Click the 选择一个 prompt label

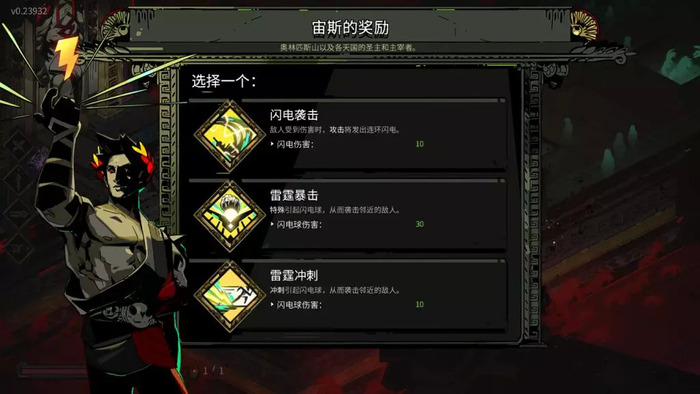pyautogui.click(x=224, y=81)
